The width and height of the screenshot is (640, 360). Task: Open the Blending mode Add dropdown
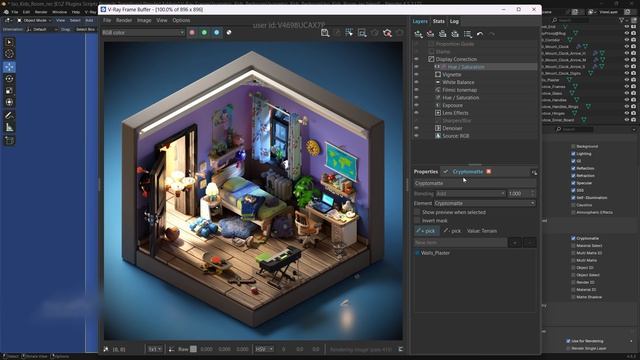click(470, 194)
